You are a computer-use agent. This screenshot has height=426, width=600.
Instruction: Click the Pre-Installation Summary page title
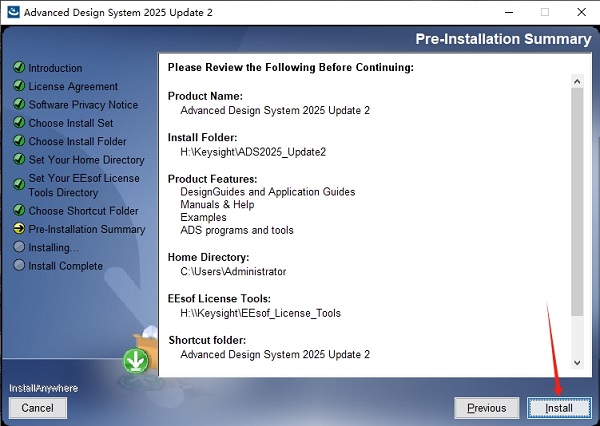[x=503, y=39]
